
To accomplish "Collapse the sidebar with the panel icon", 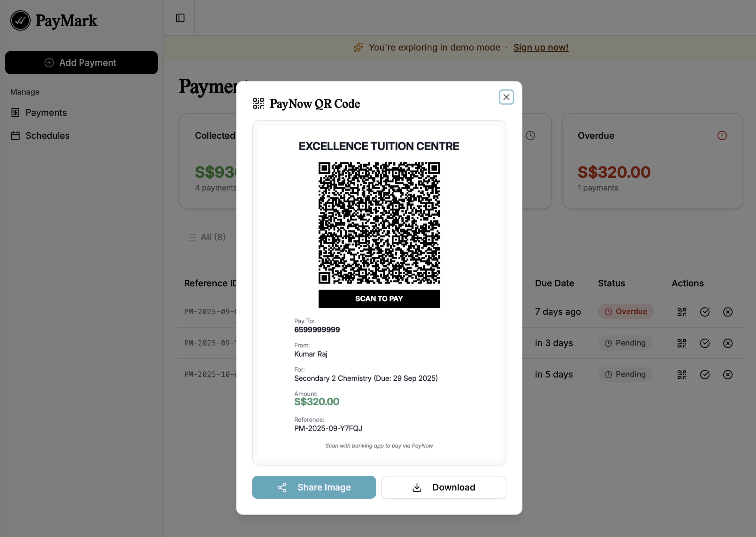I will (180, 18).
